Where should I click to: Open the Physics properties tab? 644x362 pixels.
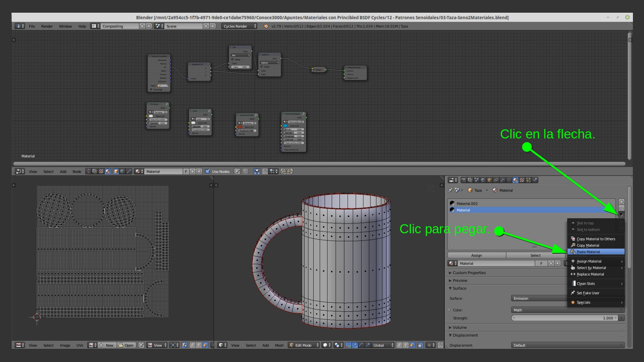coord(535,180)
